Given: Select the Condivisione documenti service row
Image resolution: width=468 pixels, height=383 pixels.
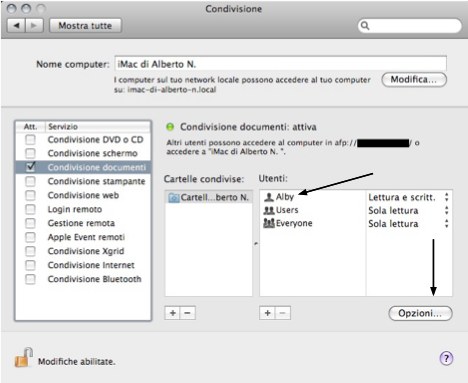Looking at the screenshot, I should coord(83,167).
